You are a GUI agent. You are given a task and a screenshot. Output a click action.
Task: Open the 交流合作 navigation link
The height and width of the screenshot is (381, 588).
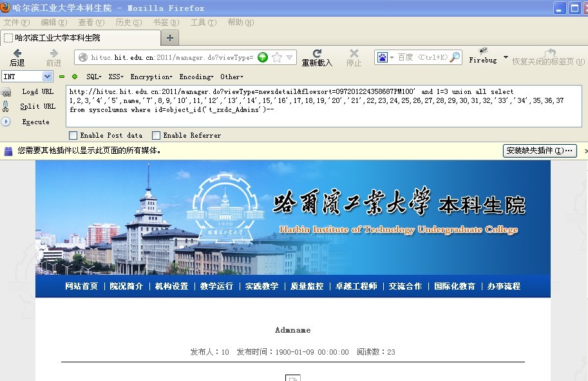[405, 286]
